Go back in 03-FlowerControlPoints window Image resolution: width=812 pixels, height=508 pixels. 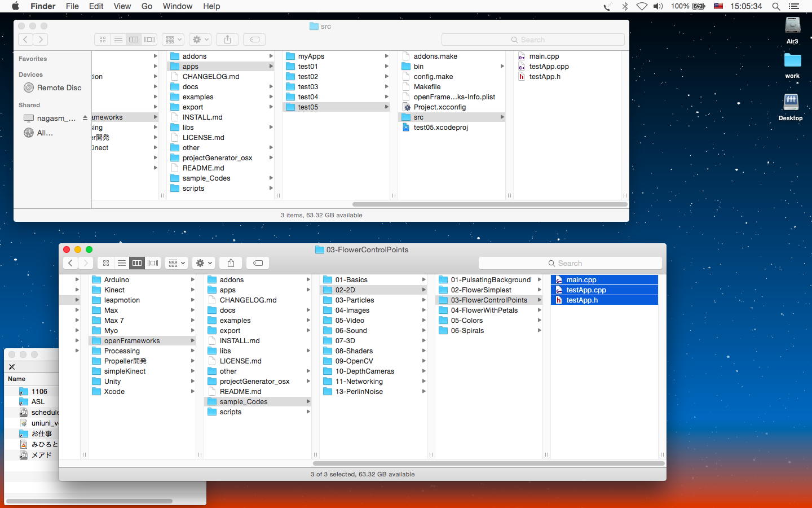[70, 263]
